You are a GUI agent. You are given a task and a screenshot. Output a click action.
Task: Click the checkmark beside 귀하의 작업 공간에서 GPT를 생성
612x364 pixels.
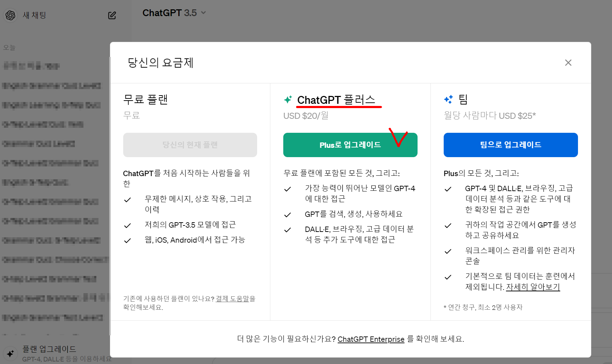pyautogui.click(x=448, y=225)
